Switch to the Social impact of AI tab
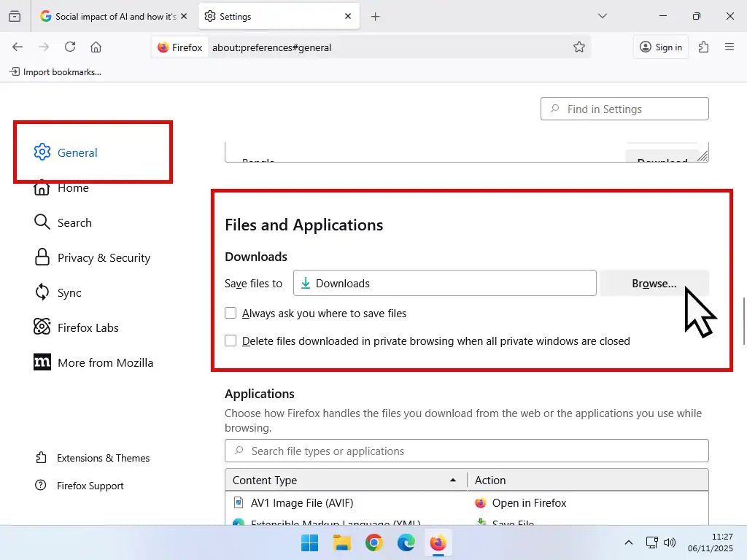The image size is (747, 560). coord(109,15)
